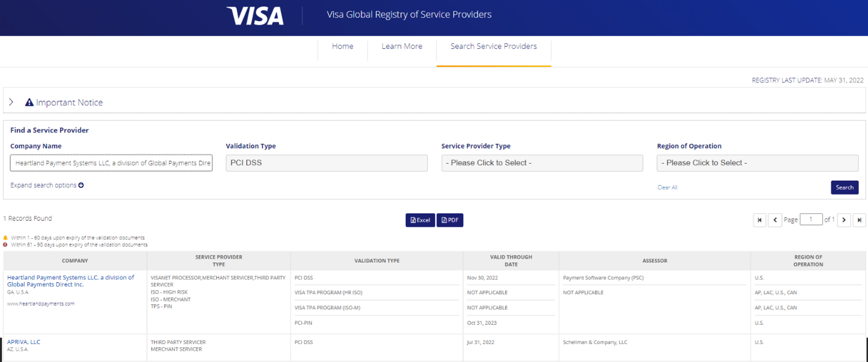
Task: Export results with the Excel button
Action: pos(420,220)
